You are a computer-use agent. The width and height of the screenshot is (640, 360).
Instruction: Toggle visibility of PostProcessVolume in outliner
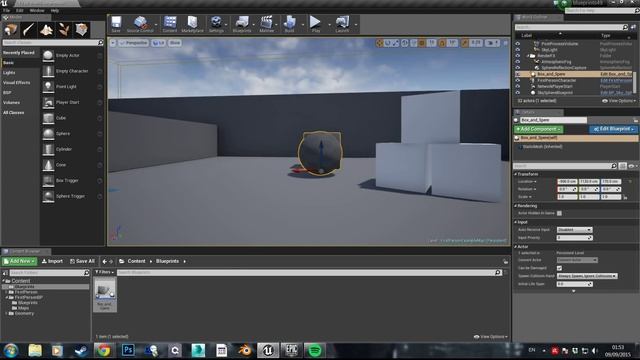point(518,44)
